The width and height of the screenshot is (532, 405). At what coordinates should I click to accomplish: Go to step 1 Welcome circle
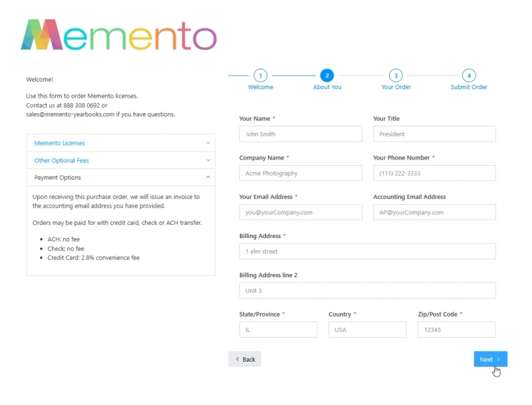coord(260,76)
